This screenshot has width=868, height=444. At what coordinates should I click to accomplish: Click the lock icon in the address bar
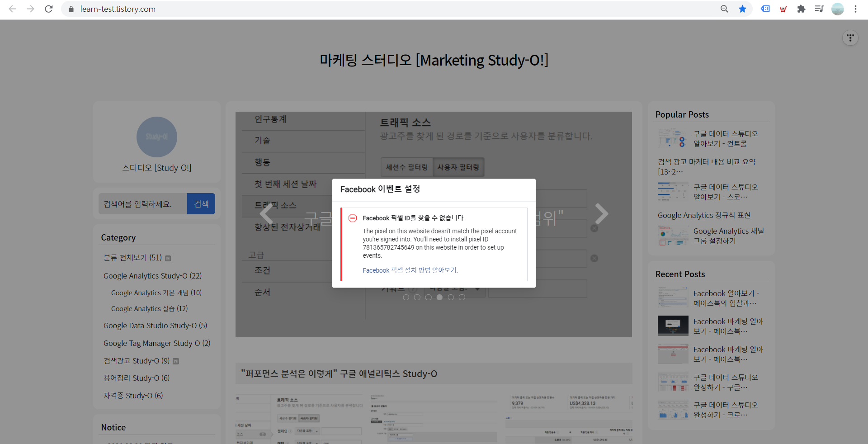71,9
